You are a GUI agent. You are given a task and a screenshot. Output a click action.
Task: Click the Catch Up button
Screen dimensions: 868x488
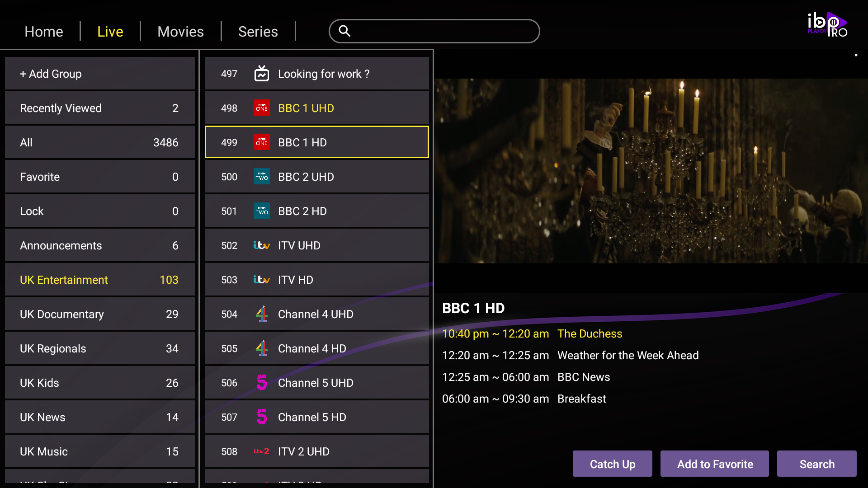[x=613, y=464]
